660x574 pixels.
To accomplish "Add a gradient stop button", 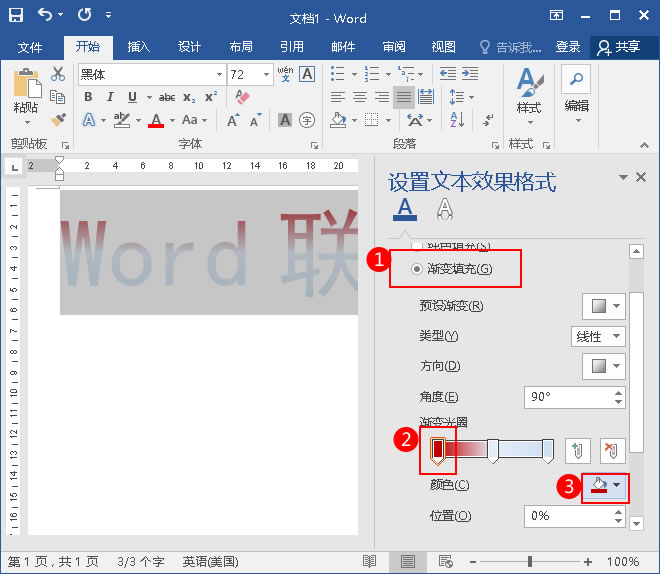I will point(577,450).
